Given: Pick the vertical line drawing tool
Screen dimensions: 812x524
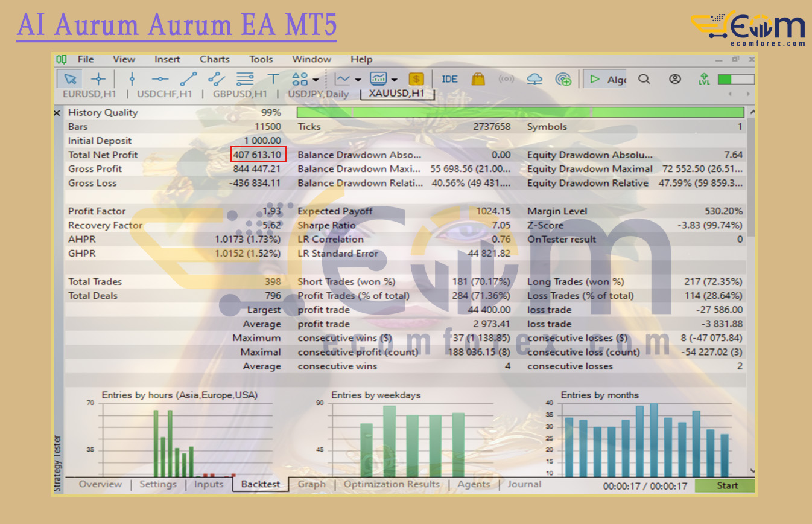Looking at the screenshot, I should pyautogui.click(x=132, y=79).
